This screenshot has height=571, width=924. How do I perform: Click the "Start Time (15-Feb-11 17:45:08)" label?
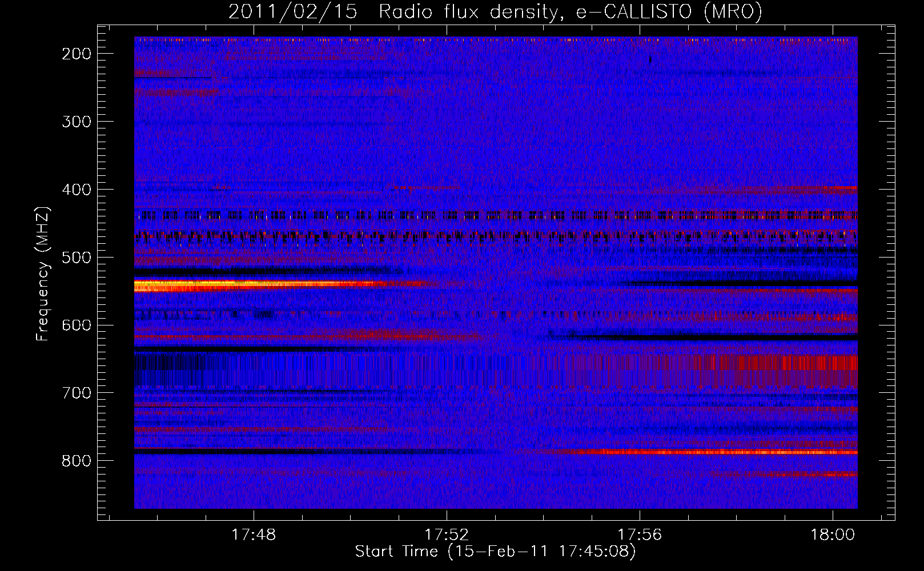click(x=495, y=552)
